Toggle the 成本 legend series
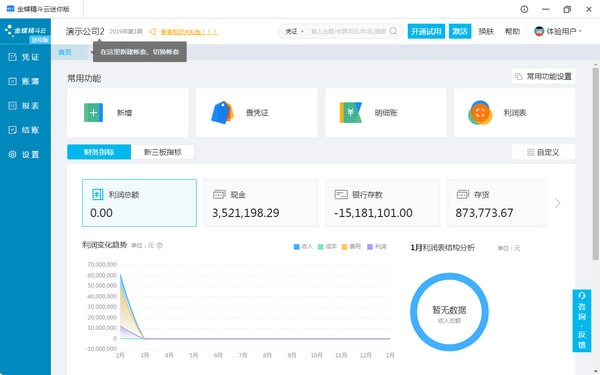This screenshot has width=600, height=375. tap(327, 247)
